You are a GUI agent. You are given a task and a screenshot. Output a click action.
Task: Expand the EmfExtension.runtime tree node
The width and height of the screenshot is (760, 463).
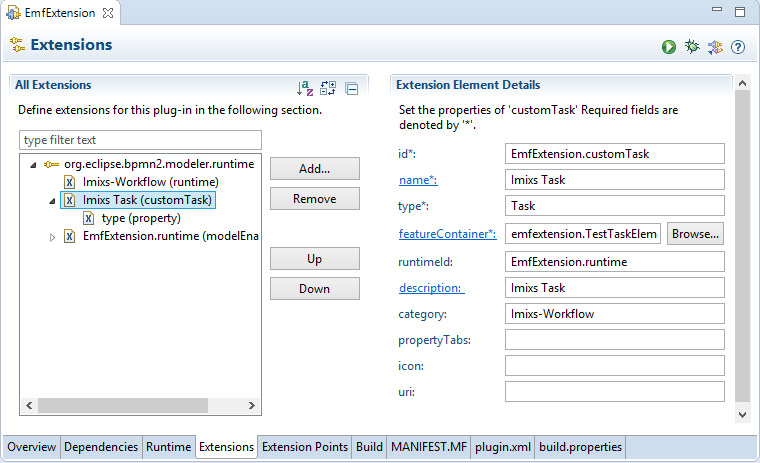point(52,237)
